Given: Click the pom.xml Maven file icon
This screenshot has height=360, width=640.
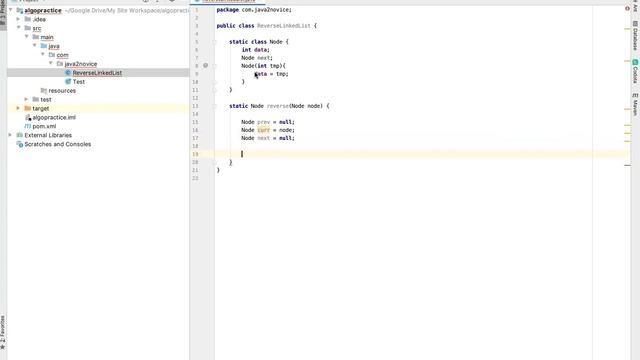Looking at the screenshot, I should (28, 126).
